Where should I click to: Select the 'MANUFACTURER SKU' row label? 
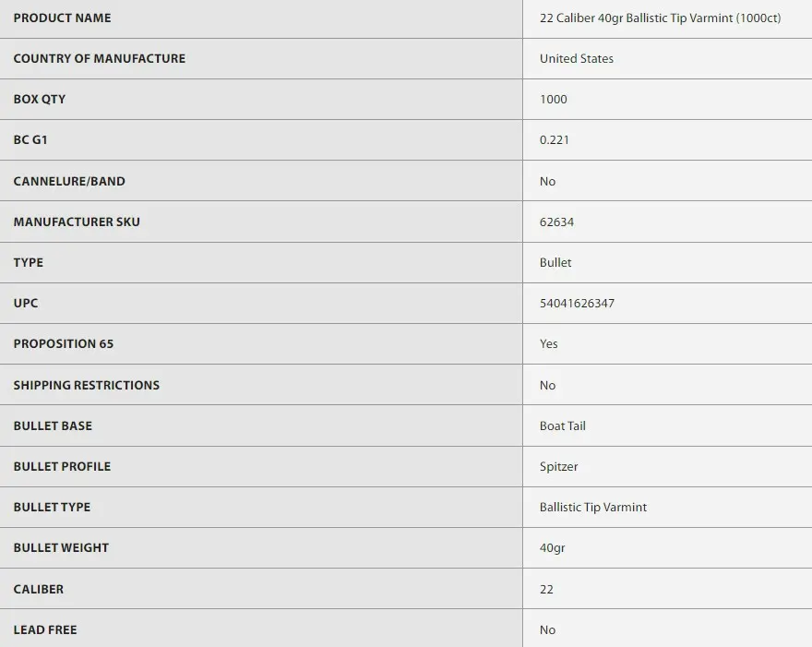(77, 222)
